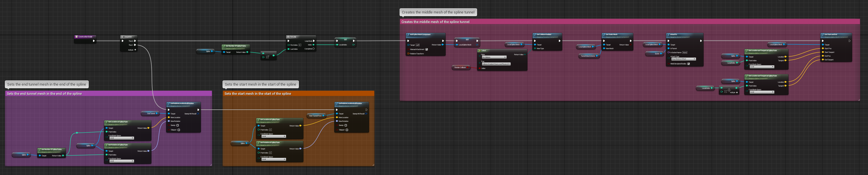
Task: Toggle Sweep checkbox in end tunnel section
Action: coord(178,126)
